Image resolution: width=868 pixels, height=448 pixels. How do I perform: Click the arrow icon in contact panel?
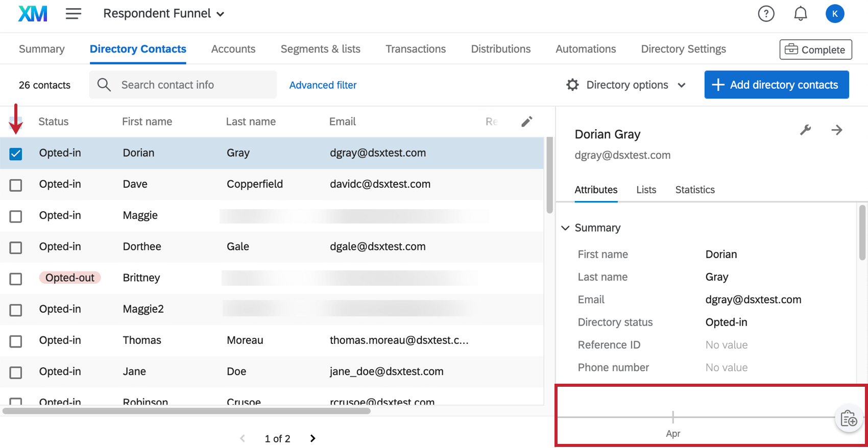coord(837,130)
